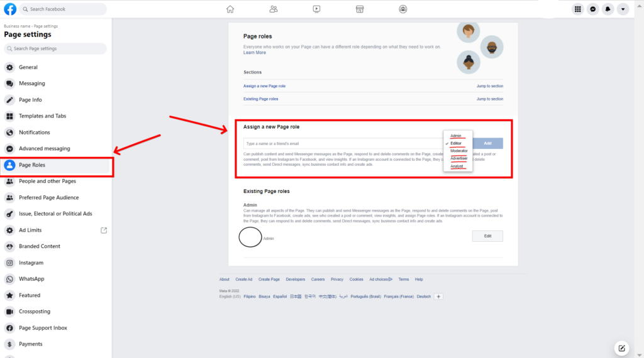Choose Editor in role dropdown
Viewport: 644px width, 358px height.
(x=456, y=143)
